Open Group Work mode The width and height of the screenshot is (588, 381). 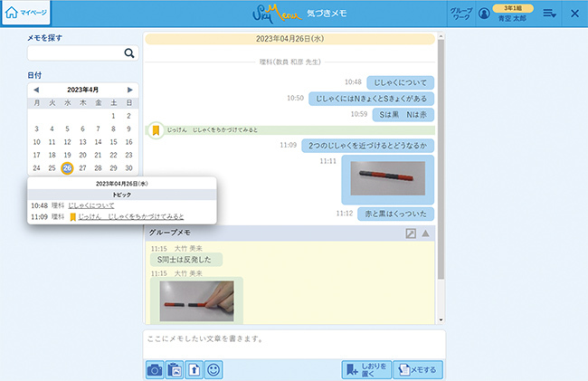[460, 14]
